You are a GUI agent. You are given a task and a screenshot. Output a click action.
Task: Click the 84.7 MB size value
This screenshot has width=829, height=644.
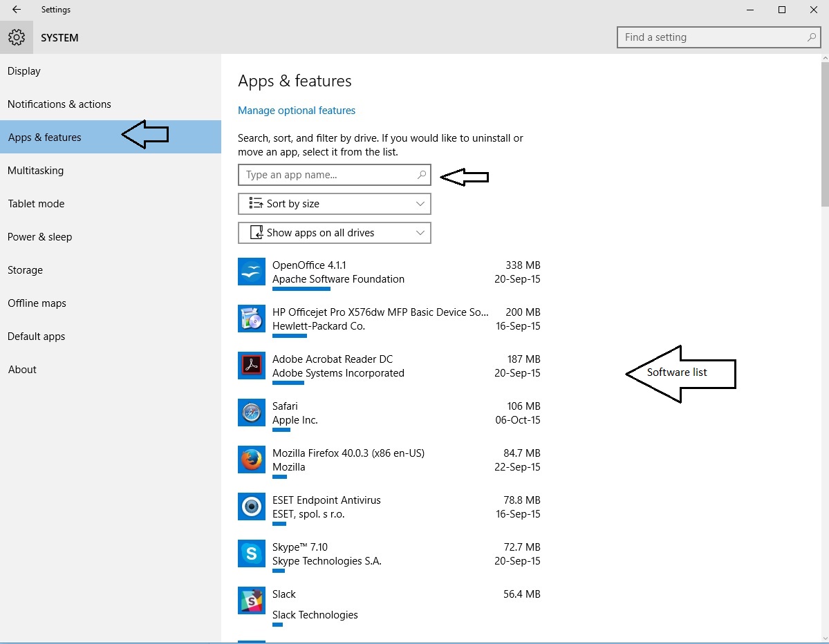click(522, 453)
